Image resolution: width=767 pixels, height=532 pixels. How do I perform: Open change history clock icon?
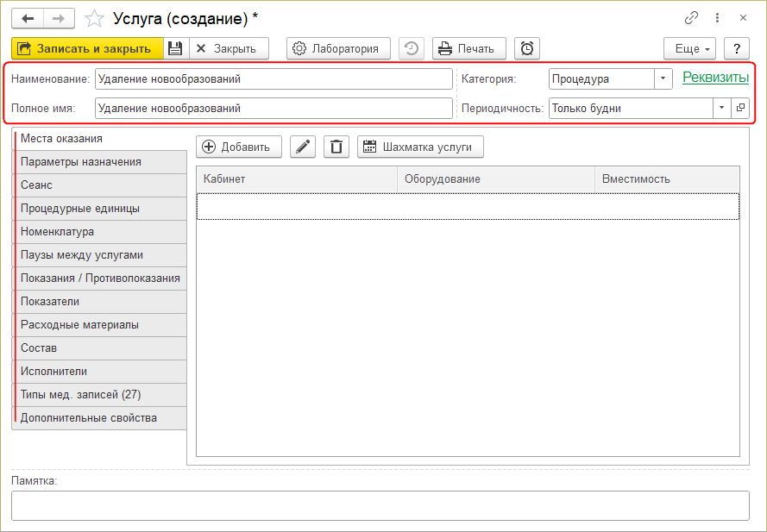pyautogui.click(x=412, y=48)
